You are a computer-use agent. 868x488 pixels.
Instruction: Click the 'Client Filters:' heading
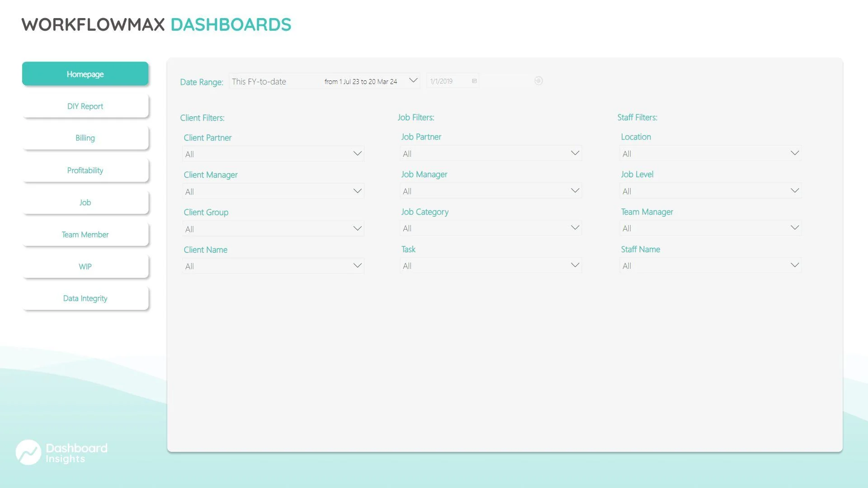[202, 117]
